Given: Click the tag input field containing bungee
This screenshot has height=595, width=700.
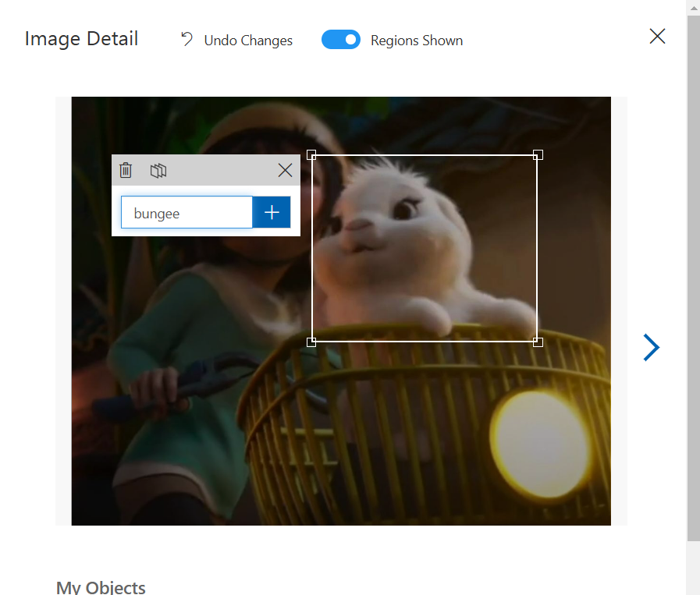Looking at the screenshot, I should 187,213.
